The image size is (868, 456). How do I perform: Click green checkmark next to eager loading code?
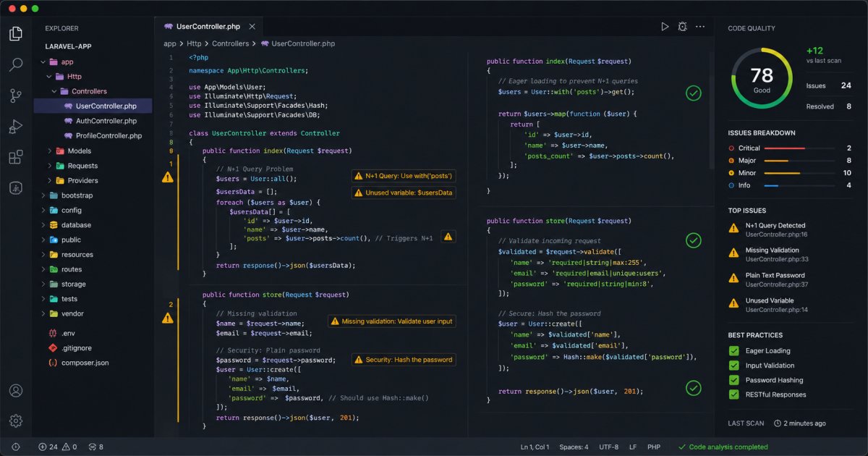pyautogui.click(x=694, y=93)
